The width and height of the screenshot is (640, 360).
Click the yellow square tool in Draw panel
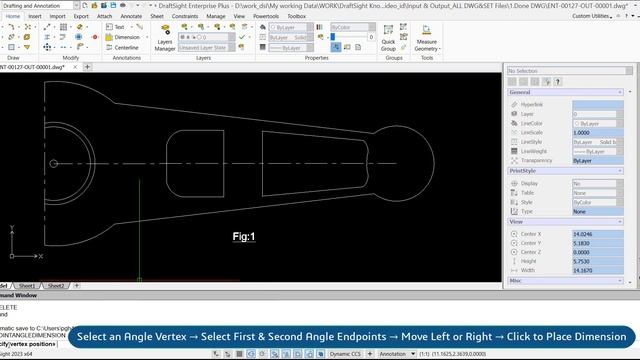click(27, 37)
